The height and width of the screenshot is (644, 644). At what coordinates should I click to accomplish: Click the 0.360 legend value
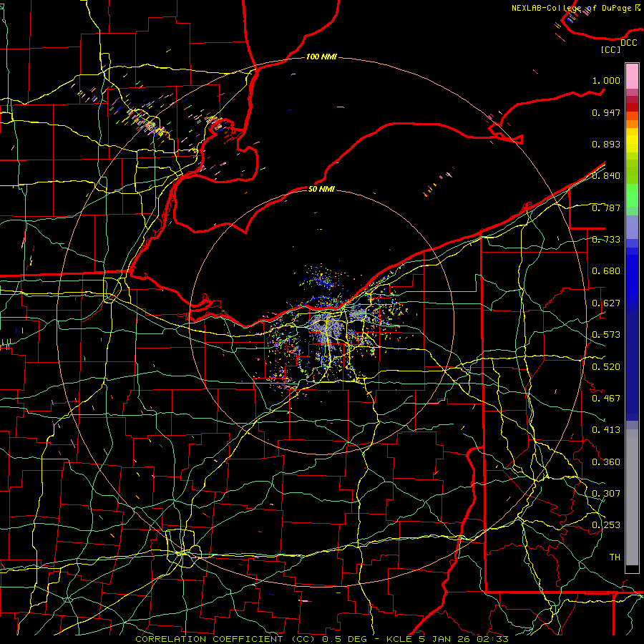pyautogui.click(x=606, y=462)
